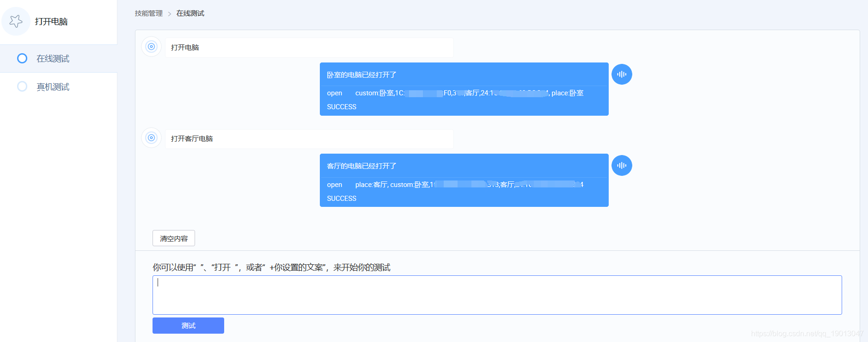The image size is (868, 342).
Task: Click the 打开客厅电脑 user message bubble
Action: click(x=309, y=139)
